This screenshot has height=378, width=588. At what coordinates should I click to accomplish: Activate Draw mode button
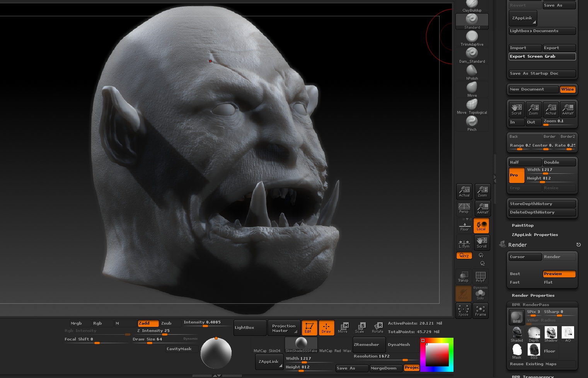click(x=326, y=327)
